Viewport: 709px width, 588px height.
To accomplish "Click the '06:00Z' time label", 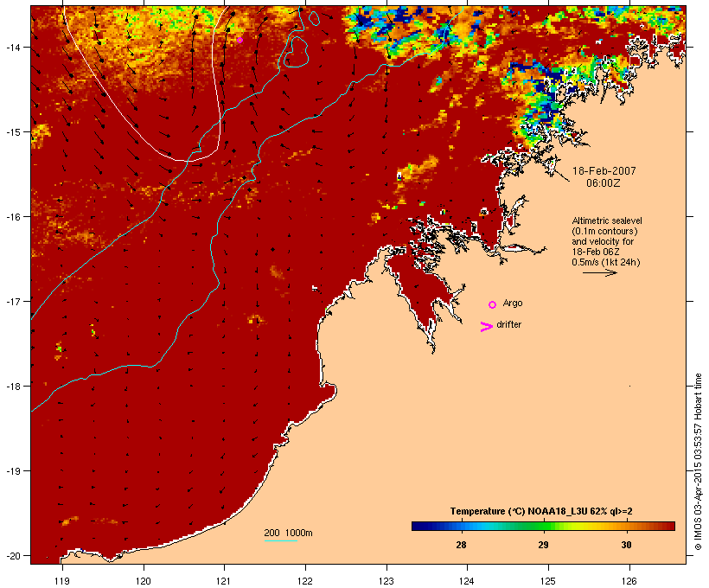I will (604, 183).
